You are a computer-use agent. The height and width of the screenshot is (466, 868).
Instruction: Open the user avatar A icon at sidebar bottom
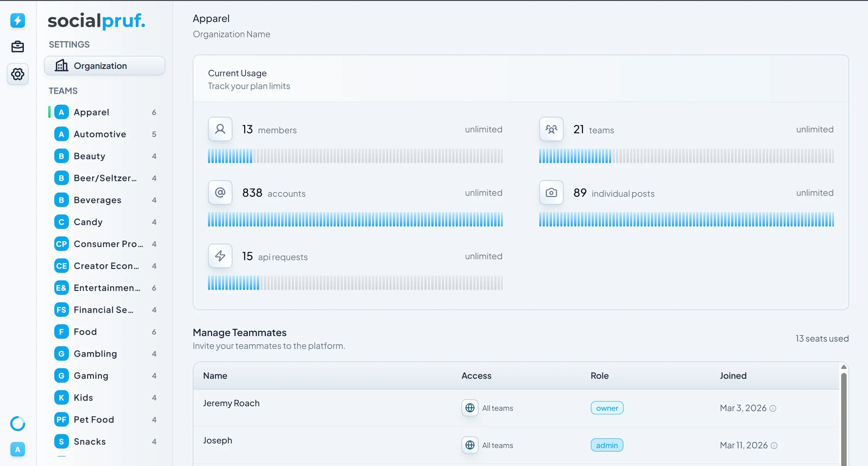[18, 449]
